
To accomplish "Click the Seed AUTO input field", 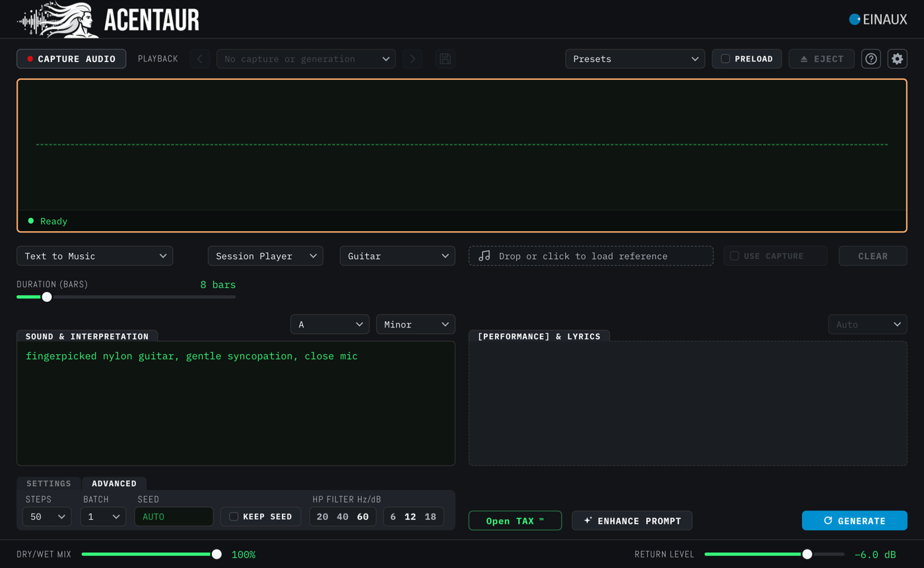I will tap(174, 516).
